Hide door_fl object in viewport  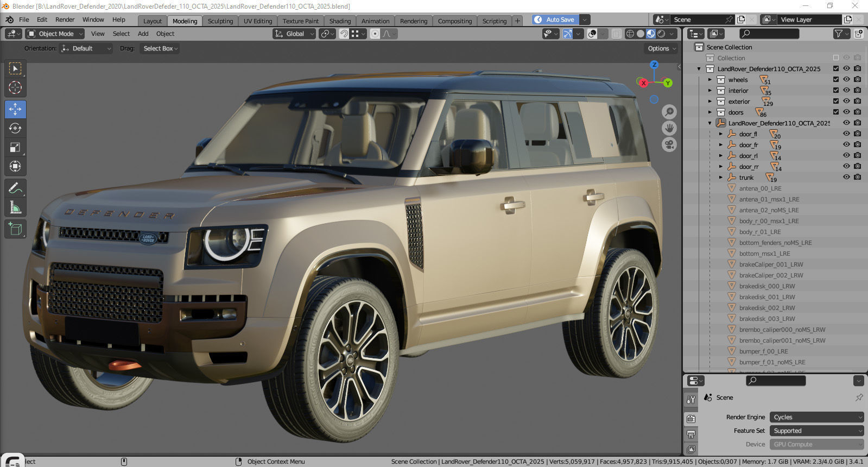click(x=846, y=134)
